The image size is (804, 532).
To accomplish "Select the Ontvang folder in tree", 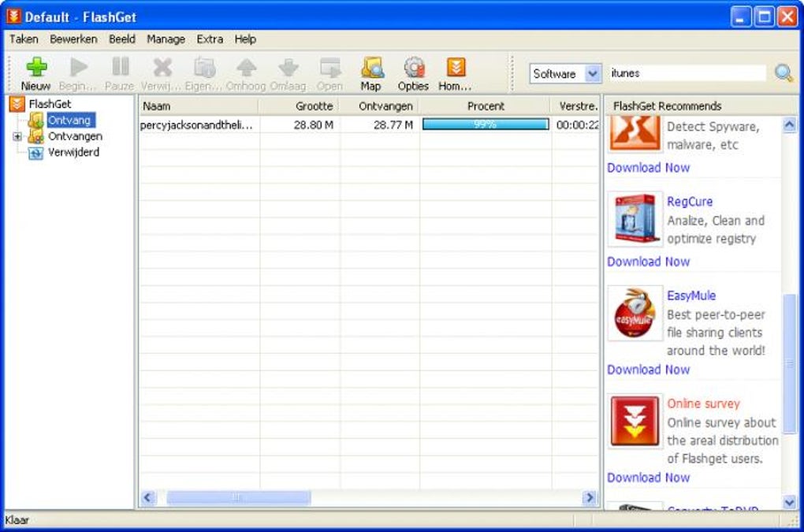I will pyautogui.click(x=69, y=121).
